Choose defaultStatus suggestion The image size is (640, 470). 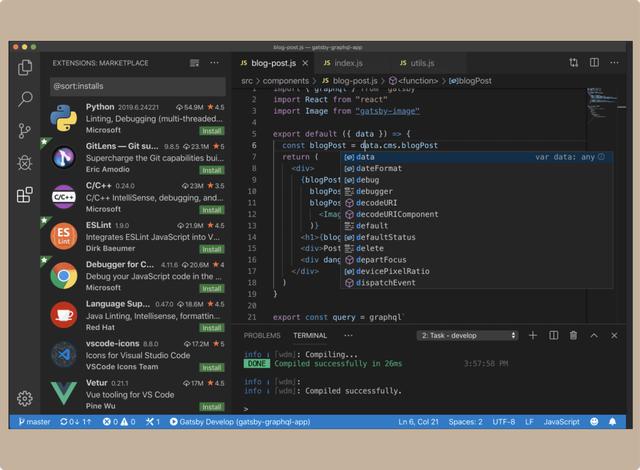(x=476, y=237)
